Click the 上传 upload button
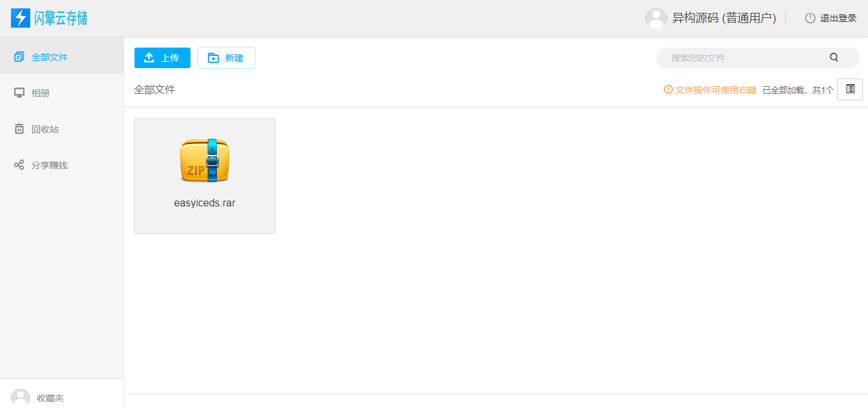Screen dimensions: 868x409 pos(162,58)
